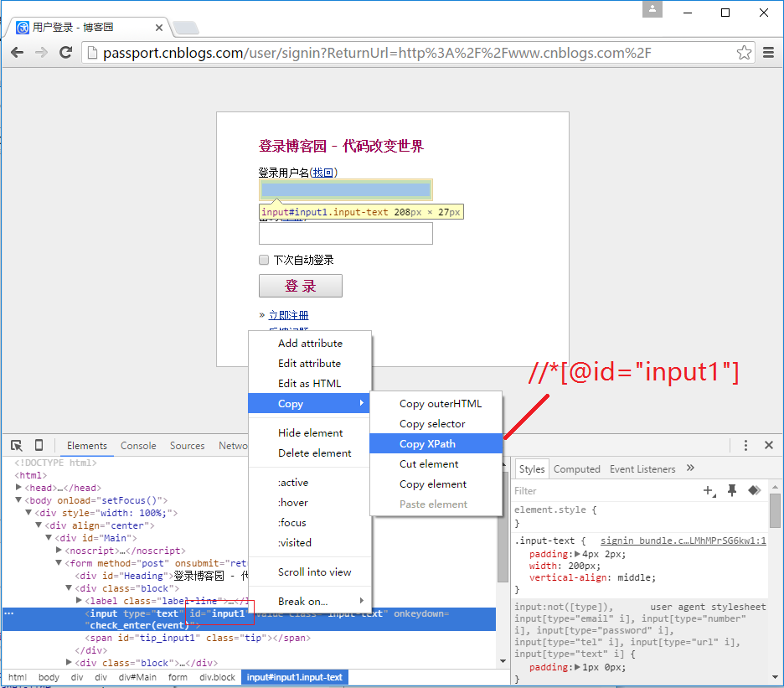Open the Computed tab
The height and width of the screenshot is (688, 784).
(576, 469)
